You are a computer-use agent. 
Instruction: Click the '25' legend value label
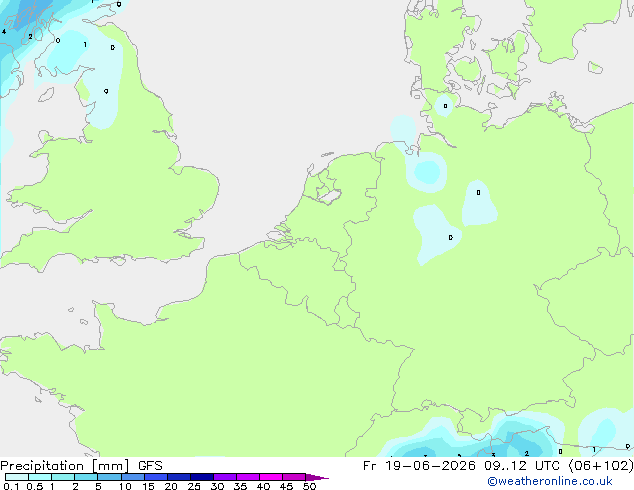pyautogui.click(x=194, y=486)
